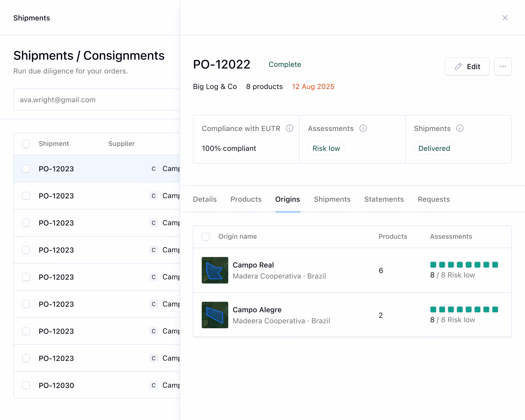Open the Campo Real map thumbnail

[215, 270]
